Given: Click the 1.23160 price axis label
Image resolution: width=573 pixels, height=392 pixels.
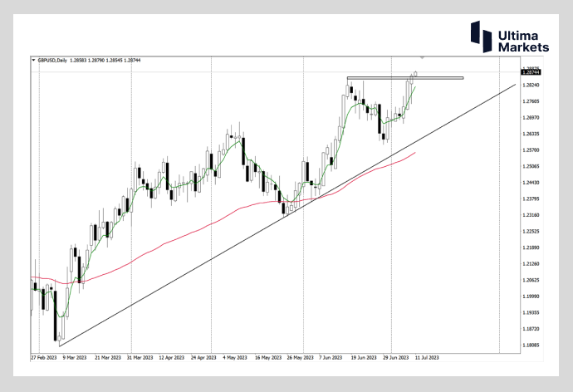Looking at the screenshot, I should (x=531, y=215).
